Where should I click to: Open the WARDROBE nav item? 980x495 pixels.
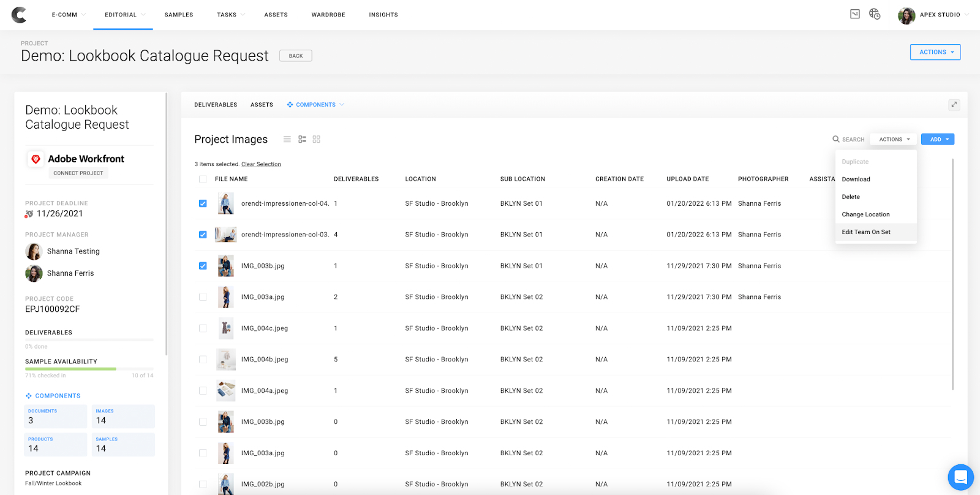click(x=328, y=15)
